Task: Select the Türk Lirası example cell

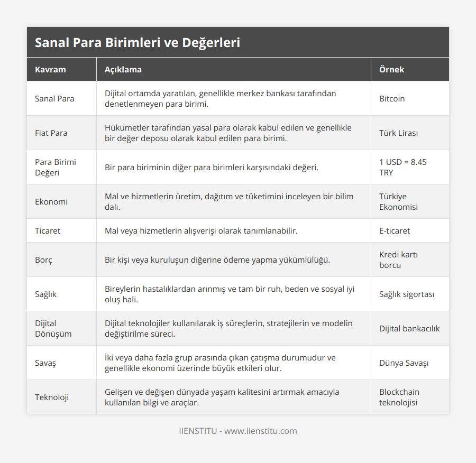Action: pos(398,133)
